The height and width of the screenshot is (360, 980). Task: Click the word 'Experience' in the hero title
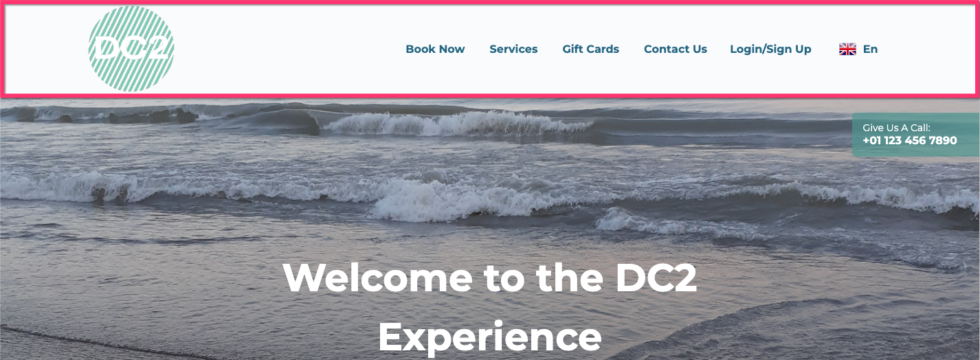coord(489,337)
